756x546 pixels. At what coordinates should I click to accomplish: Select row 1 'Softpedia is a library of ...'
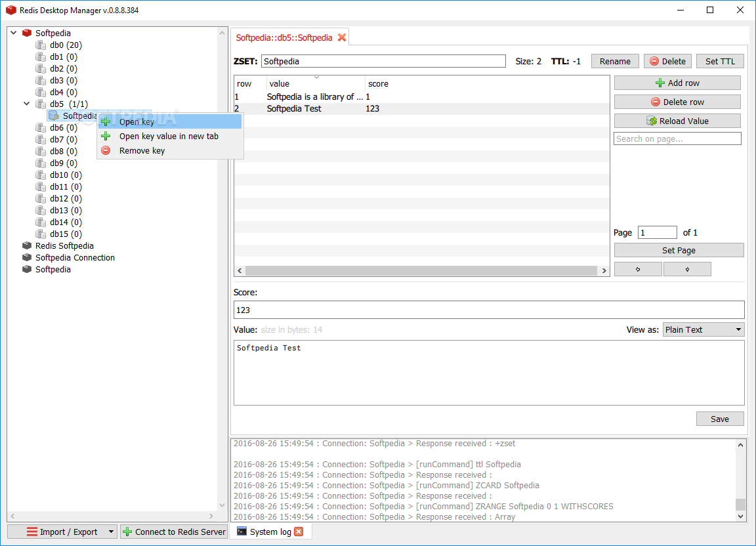pos(421,96)
